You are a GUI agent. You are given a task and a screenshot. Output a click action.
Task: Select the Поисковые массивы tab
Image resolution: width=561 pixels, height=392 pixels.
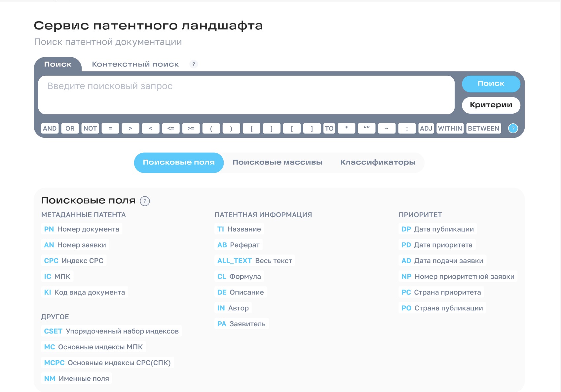click(x=278, y=163)
